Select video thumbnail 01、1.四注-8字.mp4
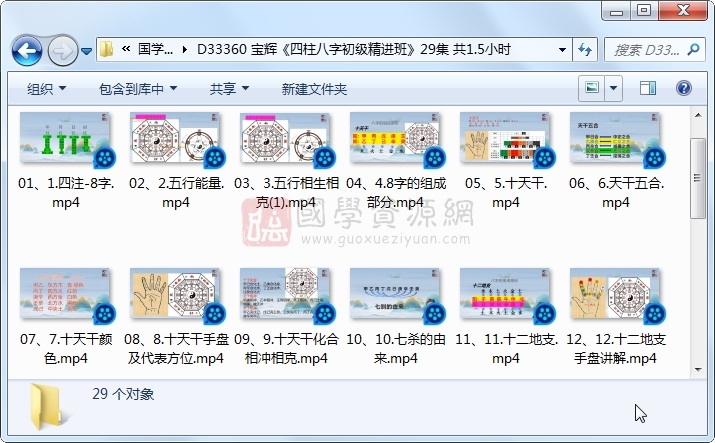The height and width of the screenshot is (443, 715). tap(66, 139)
